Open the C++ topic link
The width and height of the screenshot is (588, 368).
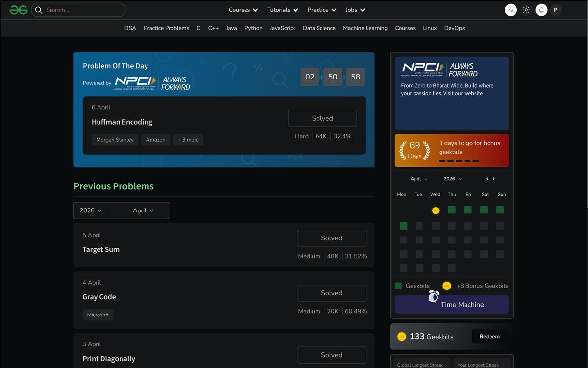[x=213, y=28]
